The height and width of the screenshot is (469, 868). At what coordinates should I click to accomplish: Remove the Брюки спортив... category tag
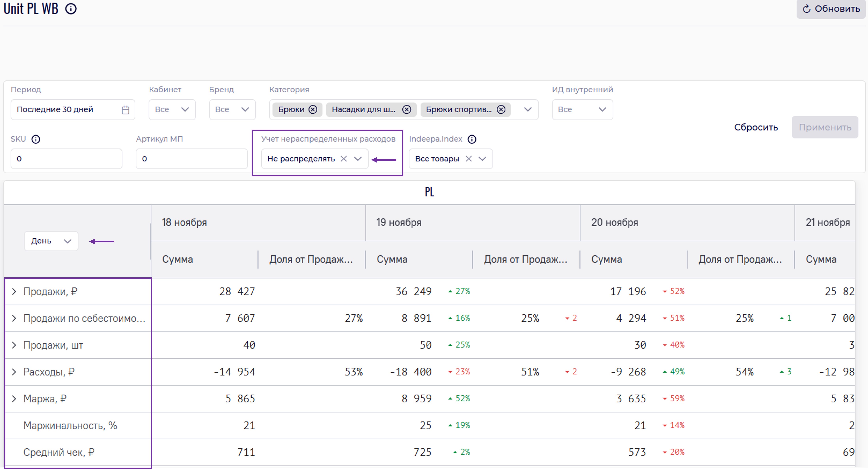tap(501, 109)
